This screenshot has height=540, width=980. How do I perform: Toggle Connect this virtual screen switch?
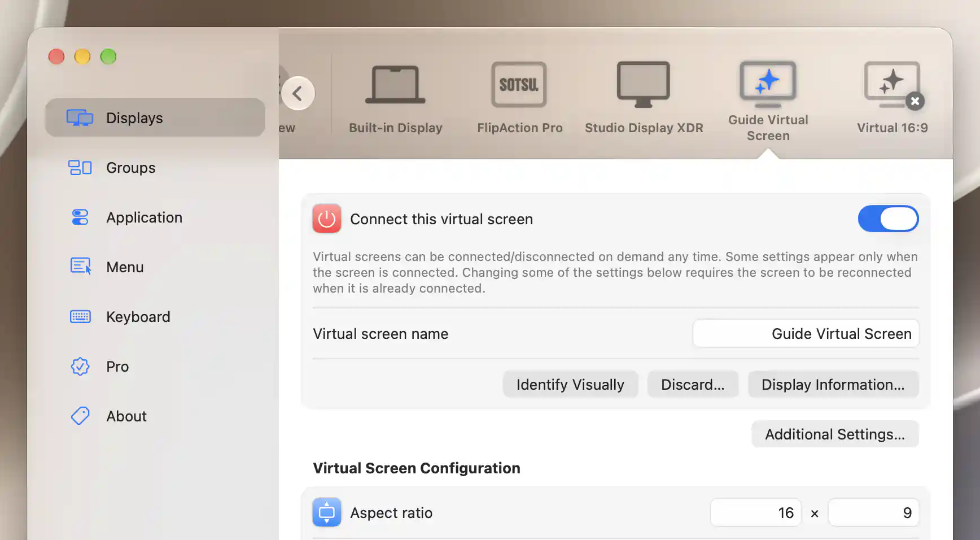(x=888, y=219)
